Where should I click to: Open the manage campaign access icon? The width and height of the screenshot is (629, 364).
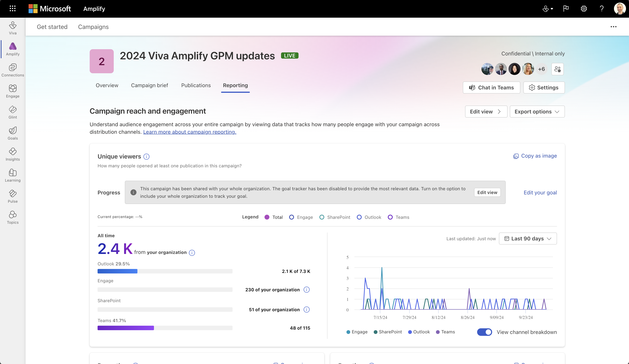(x=558, y=69)
